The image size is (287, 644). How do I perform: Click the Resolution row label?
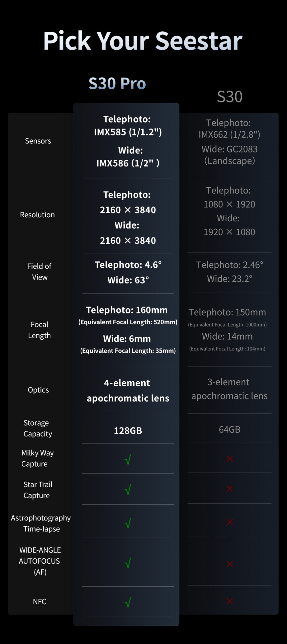37,215
